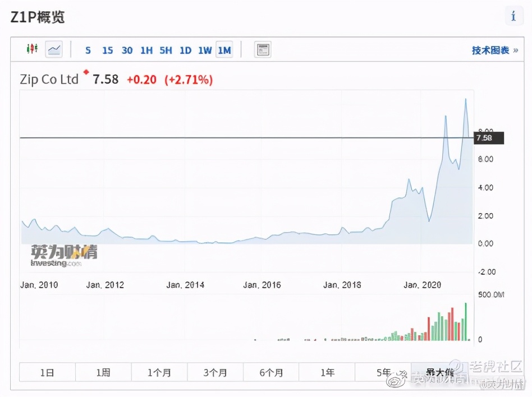Click the Zip Co Ltd name

[x=49, y=80]
